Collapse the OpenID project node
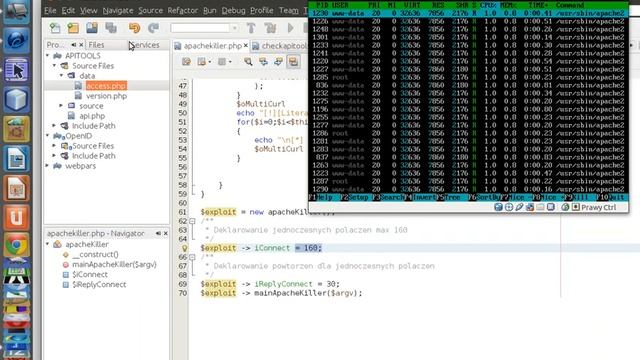The width and height of the screenshot is (640, 360). 48,136
